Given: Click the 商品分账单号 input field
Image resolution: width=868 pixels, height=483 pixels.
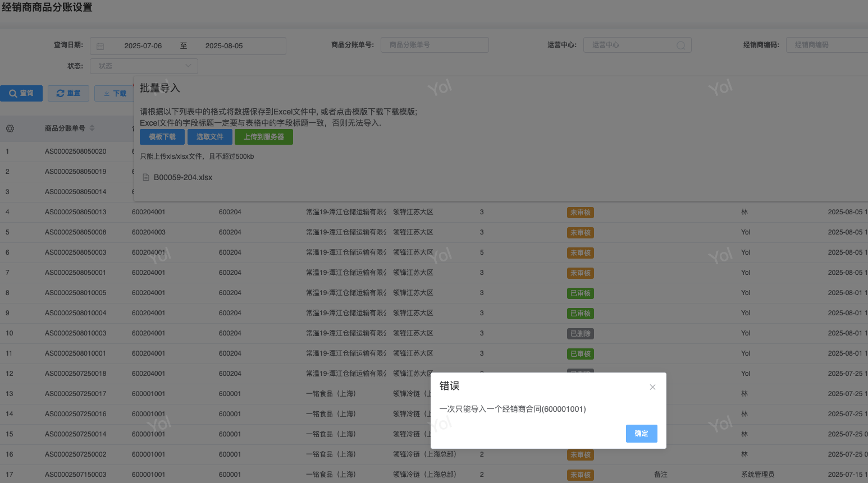Looking at the screenshot, I should point(434,45).
